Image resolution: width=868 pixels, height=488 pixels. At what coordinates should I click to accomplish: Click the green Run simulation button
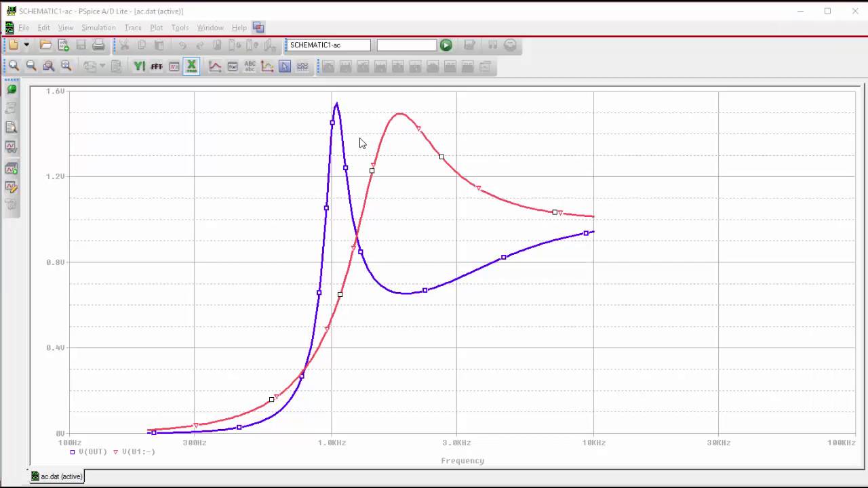[x=446, y=45]
